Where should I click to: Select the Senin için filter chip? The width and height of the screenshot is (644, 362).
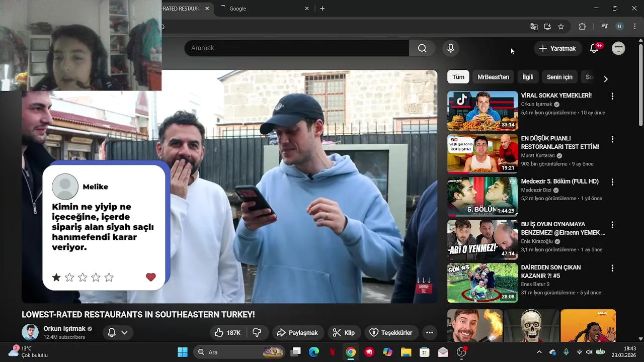(x=559, y=77)
